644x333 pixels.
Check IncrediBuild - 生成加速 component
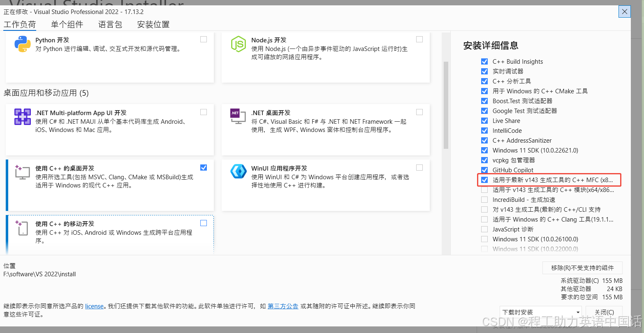pyautogui.click(x=484, y=199)
